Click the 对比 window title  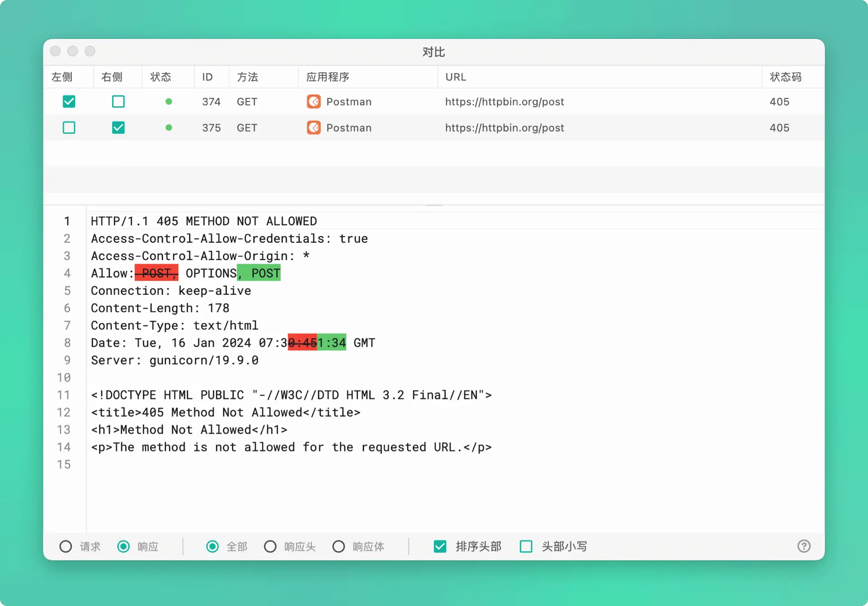(434, 52)
